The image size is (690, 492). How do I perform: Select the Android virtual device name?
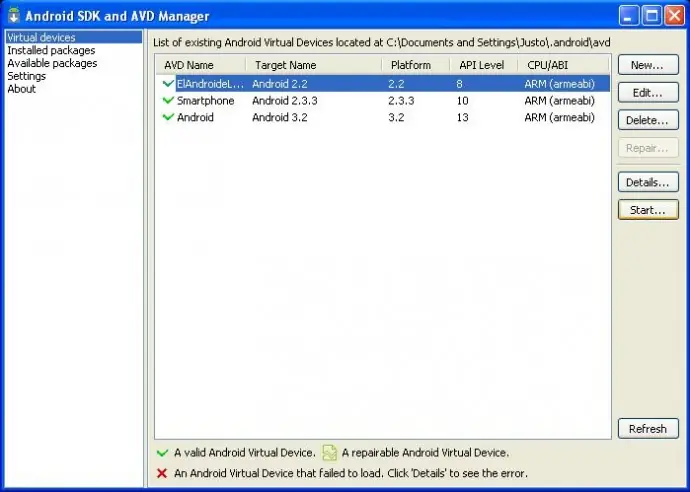[195, 117]
